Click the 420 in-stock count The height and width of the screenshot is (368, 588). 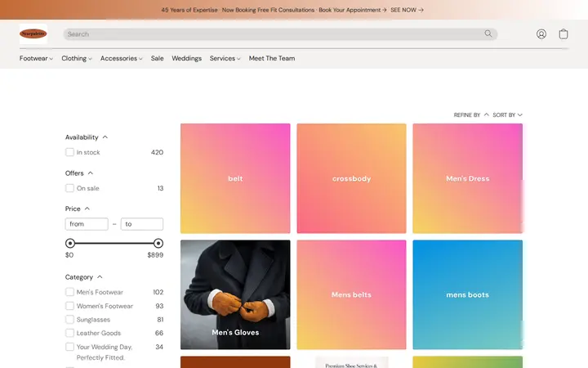[157, 152]
